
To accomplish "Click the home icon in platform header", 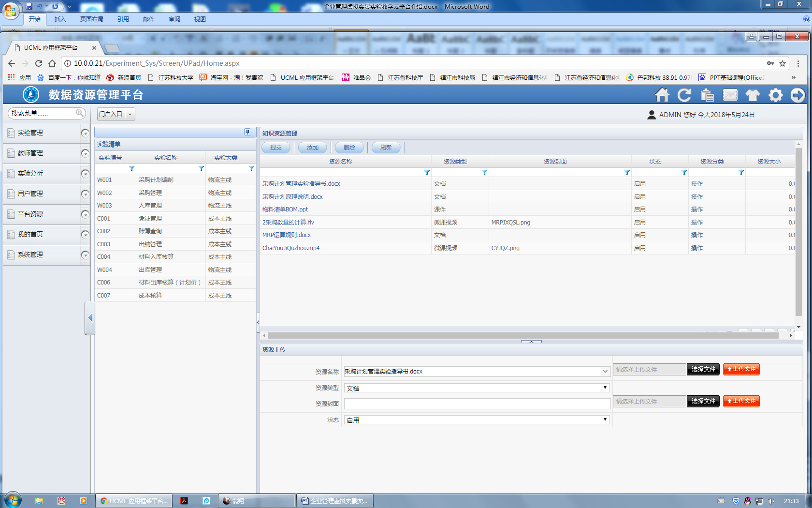I will (662, 95).
